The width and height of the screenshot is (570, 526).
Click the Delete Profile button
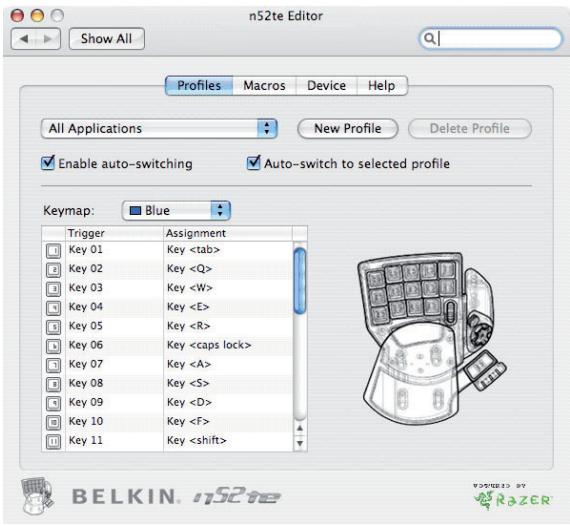[470, 129]
